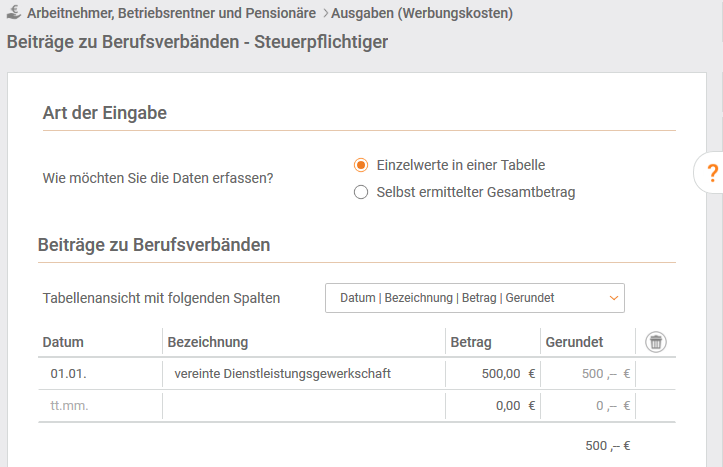
Task: Click the Betrag column header
Action: pyautogui.click(x=471, y=342)
